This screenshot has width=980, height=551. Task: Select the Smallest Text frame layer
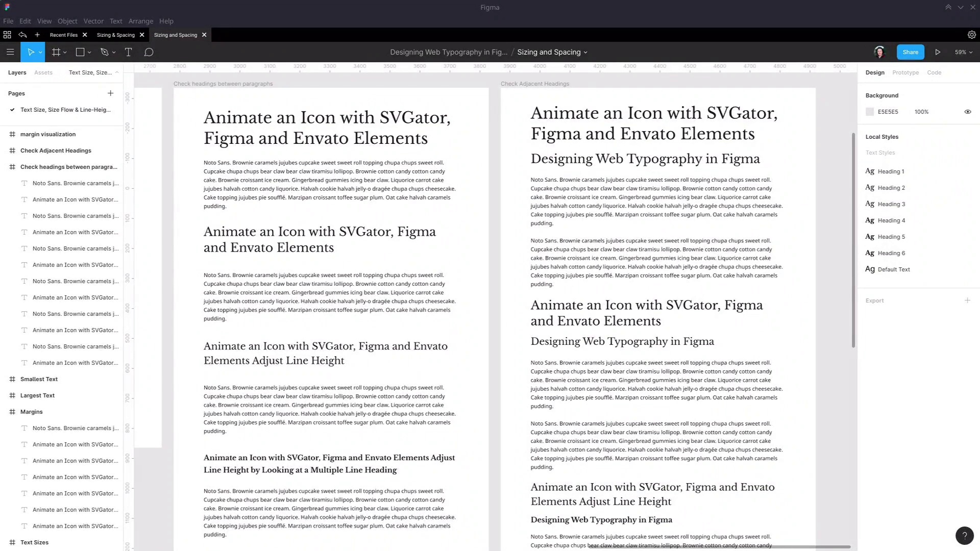(39, 379)
